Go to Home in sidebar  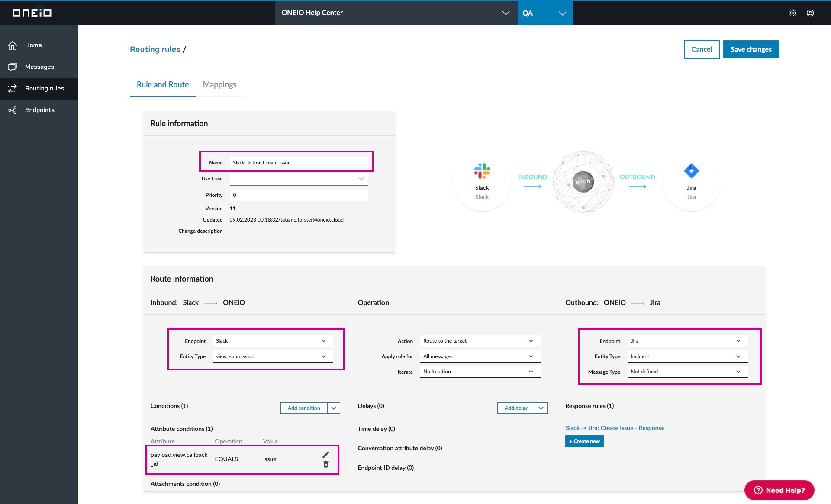click(x=39, y=45)
